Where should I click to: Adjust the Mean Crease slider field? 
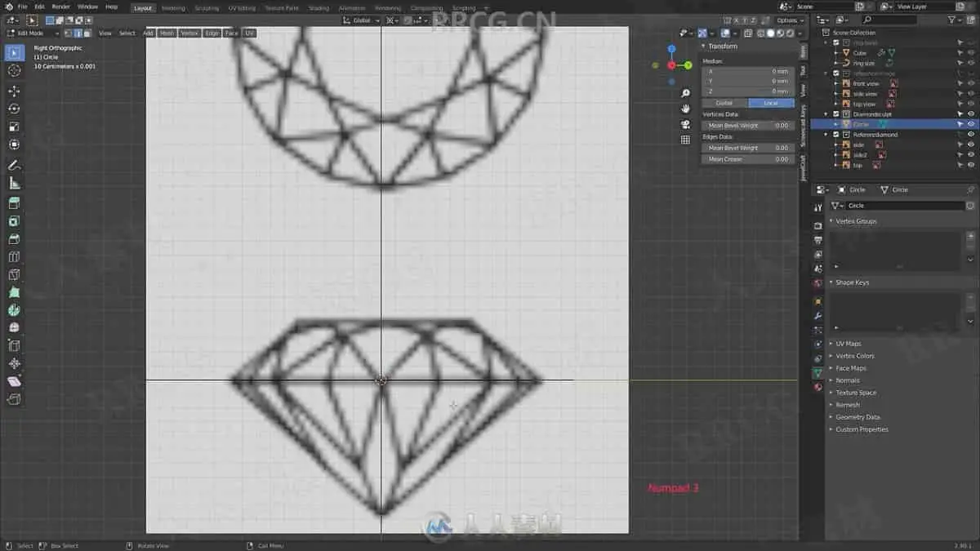pyautogui.click(x=747, y=159)
